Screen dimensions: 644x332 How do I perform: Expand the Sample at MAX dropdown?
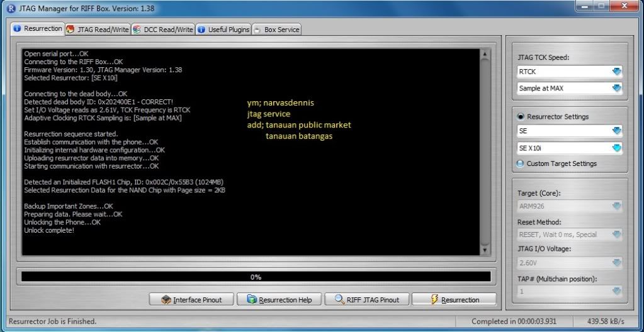[x=616, y=88]
